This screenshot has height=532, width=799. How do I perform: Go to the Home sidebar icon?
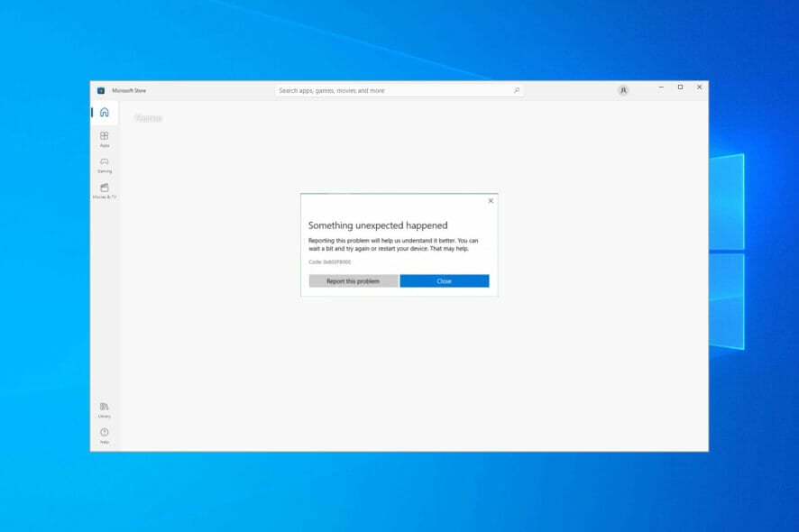tap(105, 112)
